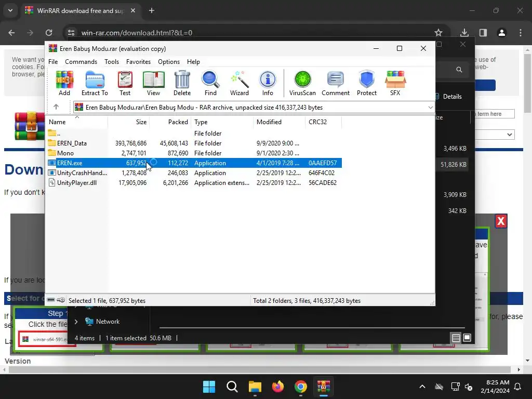The width and height of the screenshot is (532, 399).
Task: Select the Mono folder
Action: coord(194,153)
